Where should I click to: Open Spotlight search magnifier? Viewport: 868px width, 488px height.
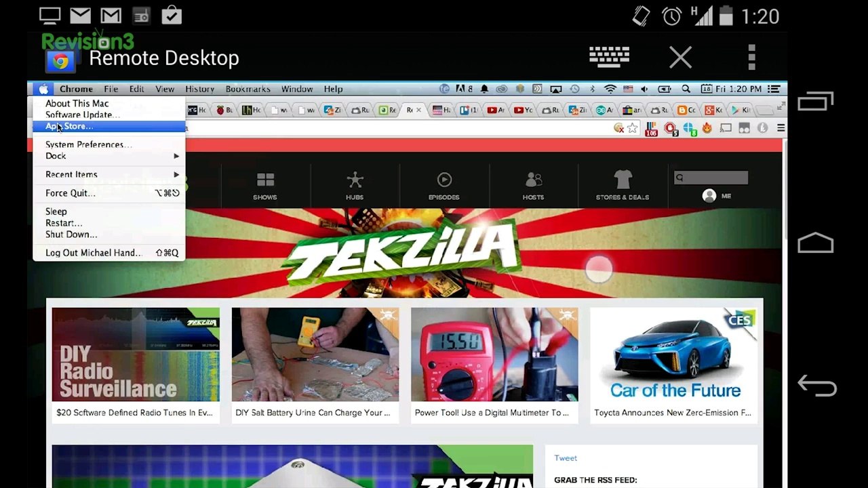[x=686, y=89]
